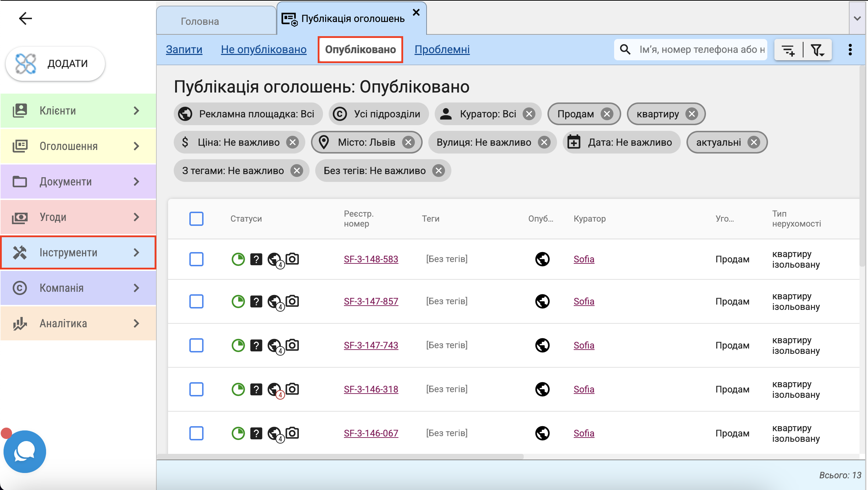Click the horizontal table scrollbar

[x=340, y=457]
